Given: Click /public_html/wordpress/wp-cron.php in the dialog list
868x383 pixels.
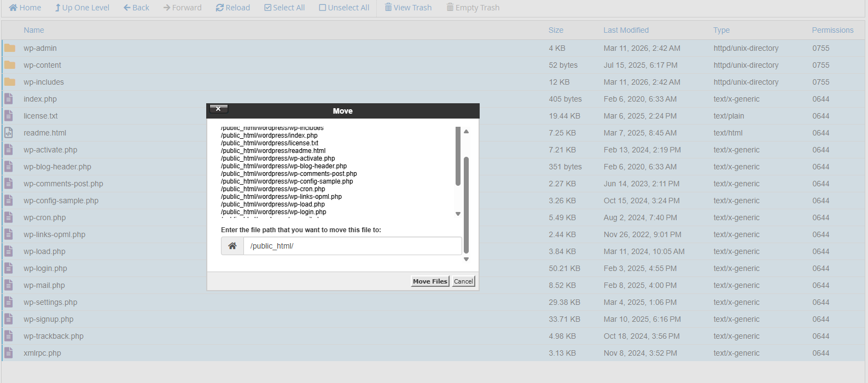Looking at the screenshot, I should click(x=273, y=189).
